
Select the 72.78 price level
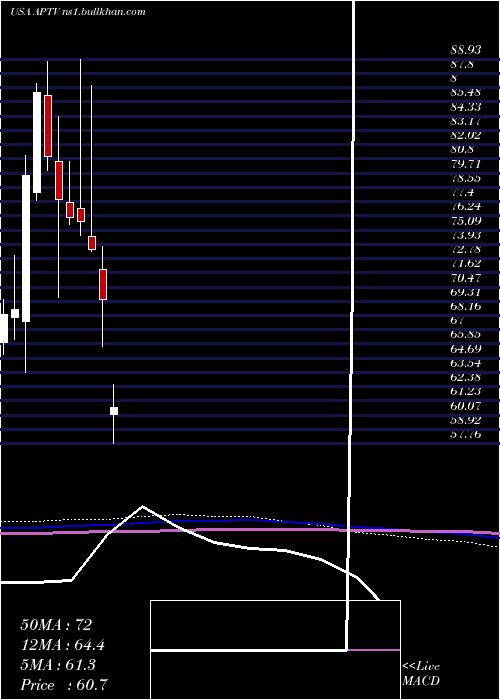465,249
